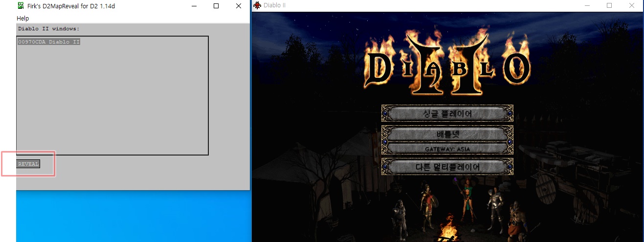Click the 'Diablo II windows:' label
This screenshot has height=242, width=644.
48,29
